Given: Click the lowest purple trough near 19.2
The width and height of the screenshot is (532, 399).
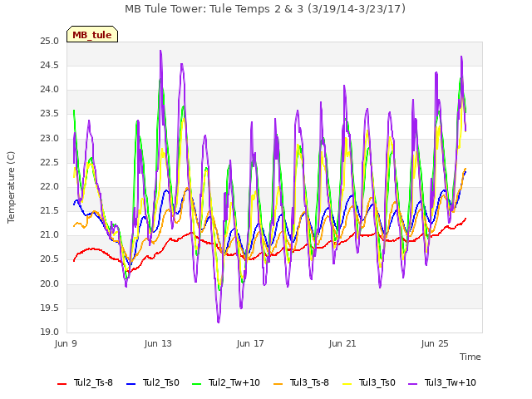Looking at the screenshot, I should [218, 322].
